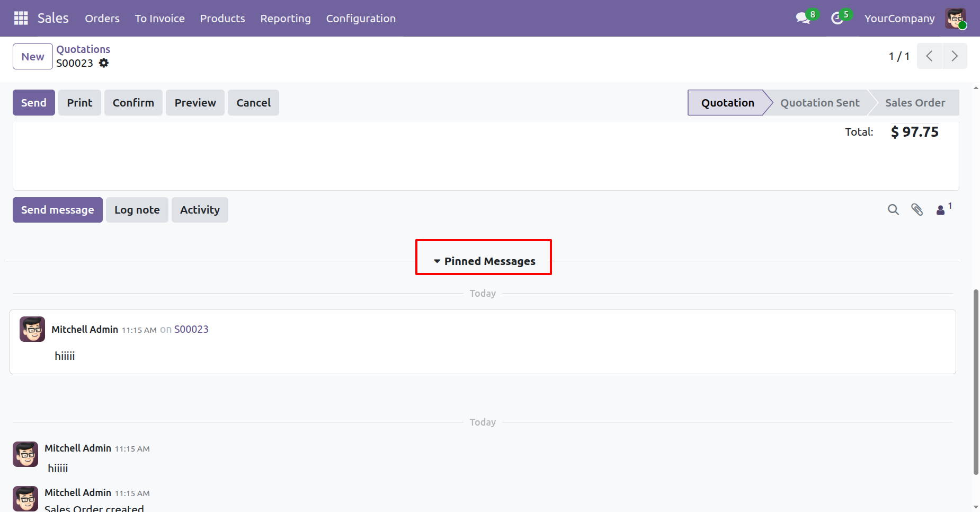This screenshot has width=980, height=512.
Task: Show followers via the person icon
Action: pos(941,210)
